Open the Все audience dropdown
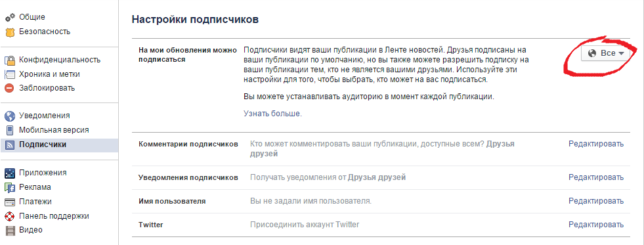 [605, 53]
